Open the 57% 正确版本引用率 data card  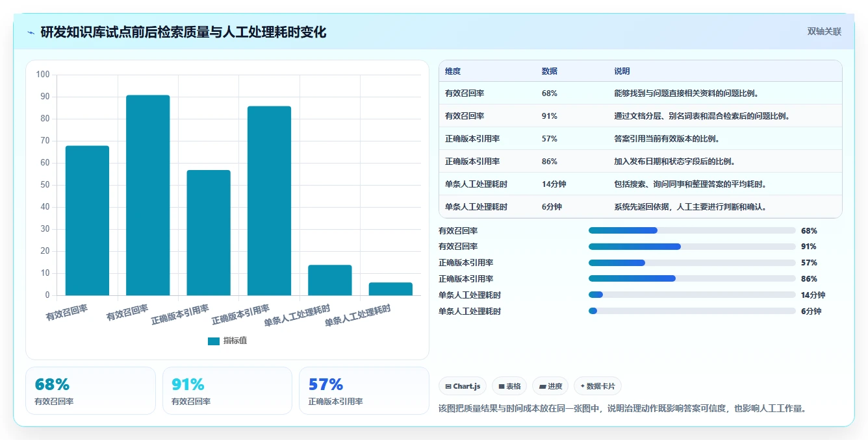pos(364,391)
